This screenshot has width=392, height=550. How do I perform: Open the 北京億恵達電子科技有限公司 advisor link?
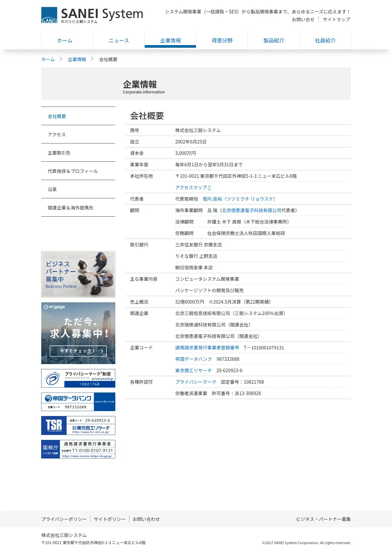(x=252, y=210)
